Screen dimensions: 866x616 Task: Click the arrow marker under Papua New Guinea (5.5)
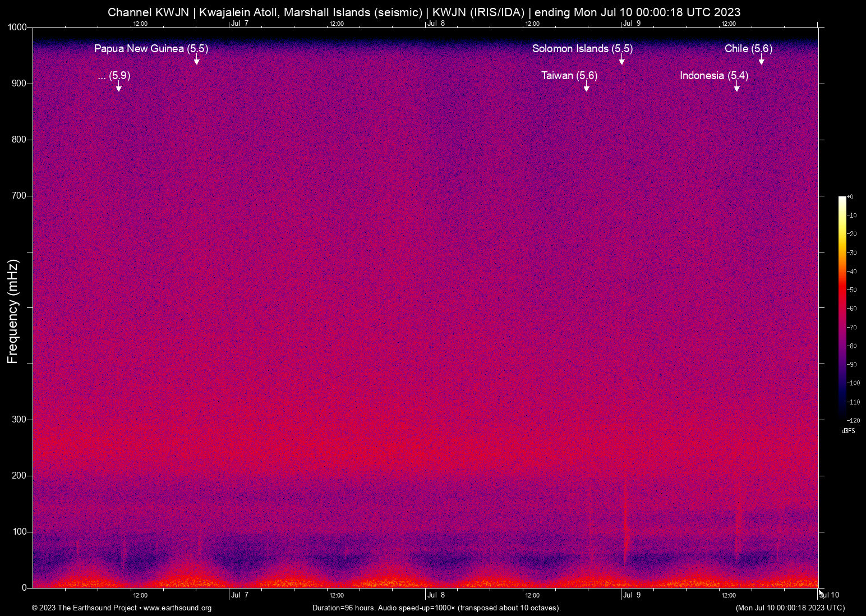[197, 61]
